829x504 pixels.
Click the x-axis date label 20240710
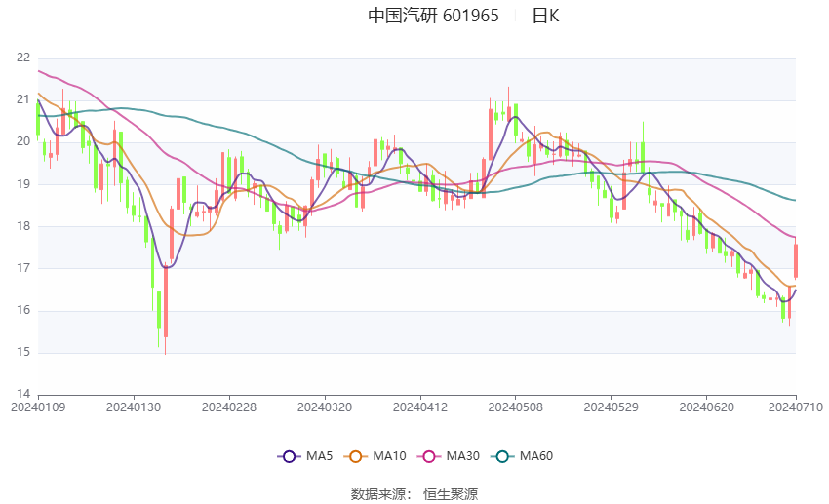(796, 407)
